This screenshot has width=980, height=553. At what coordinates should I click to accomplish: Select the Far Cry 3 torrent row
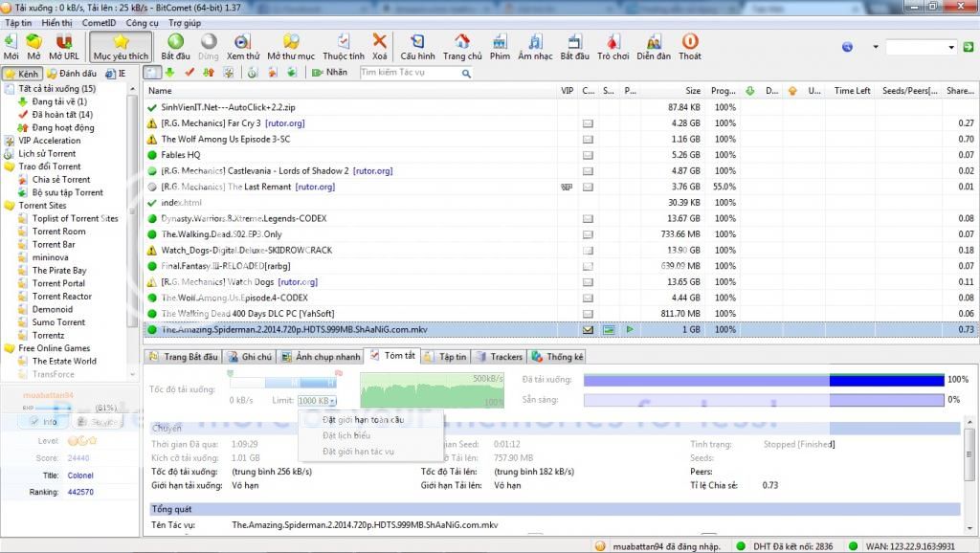click(x=561, y=123)
